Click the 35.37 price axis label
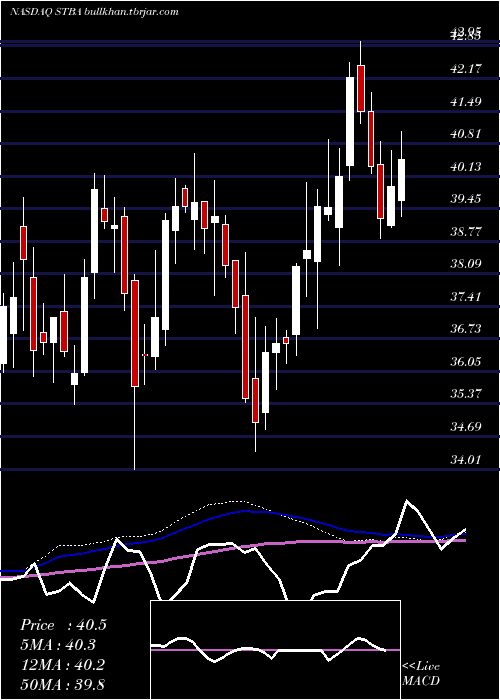 [x=466, y=394]
